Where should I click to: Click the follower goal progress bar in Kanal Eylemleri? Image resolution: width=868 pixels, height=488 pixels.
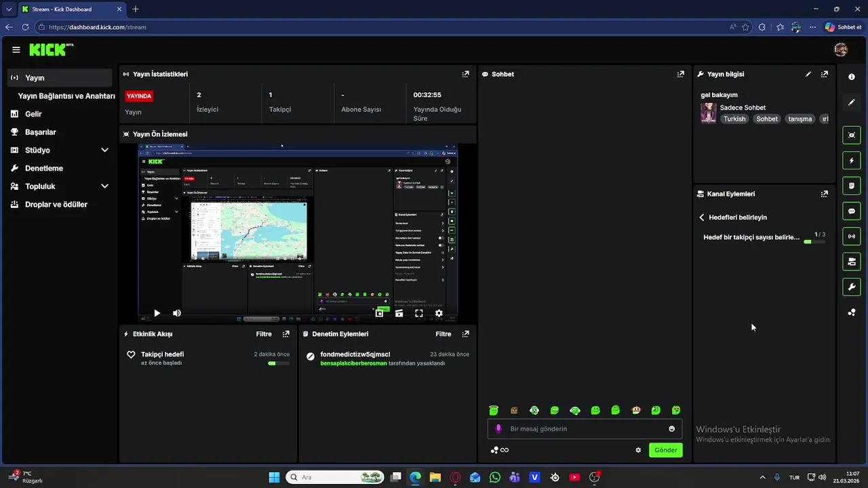tap(814, 242)
